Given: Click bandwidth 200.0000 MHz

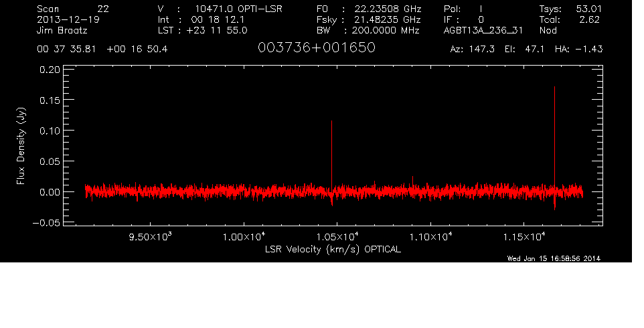Looking at the screenshot, I should point(385,30).
